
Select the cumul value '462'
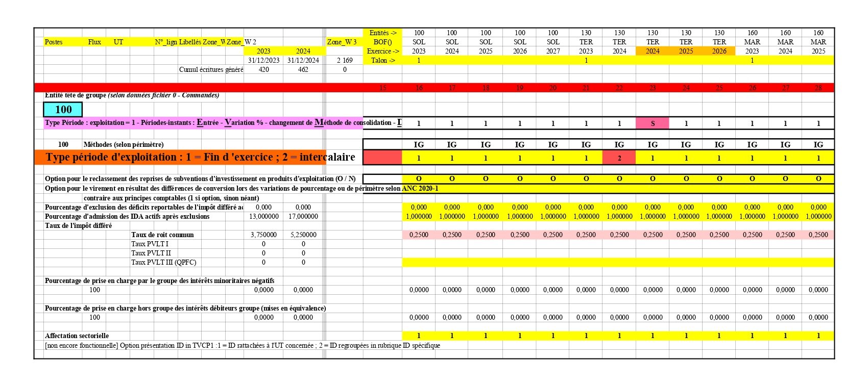point(303,69)
